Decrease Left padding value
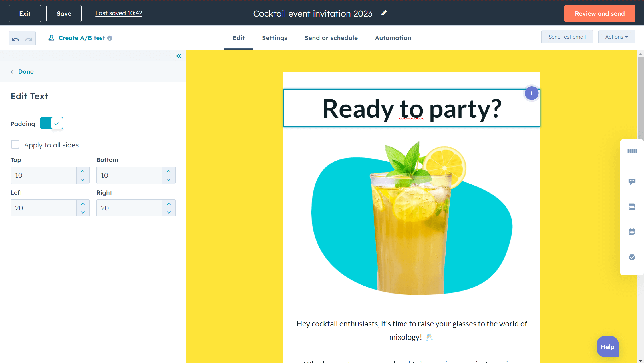Image resolution: width=644 pixels, height=363 pixels. click(x=83, y=212)
